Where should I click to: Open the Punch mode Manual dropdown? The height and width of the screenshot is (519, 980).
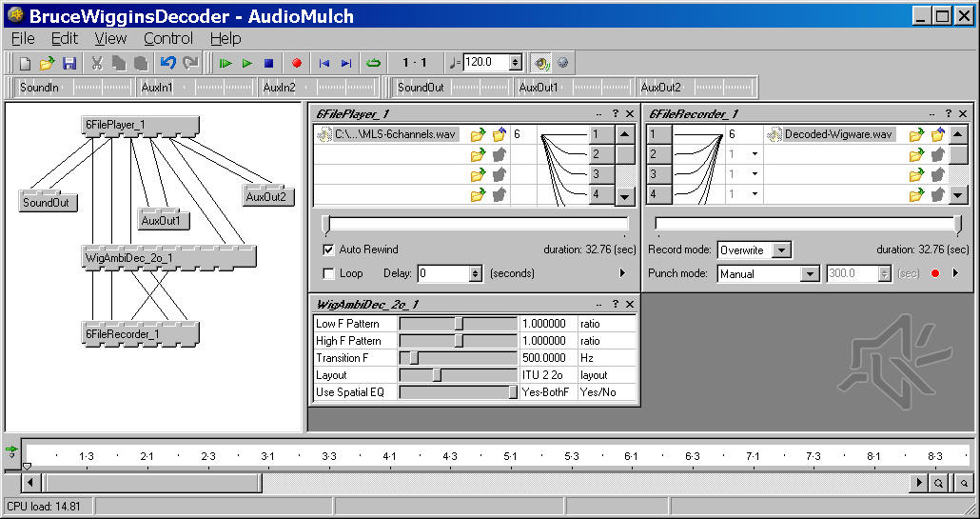tap(810, 274)
